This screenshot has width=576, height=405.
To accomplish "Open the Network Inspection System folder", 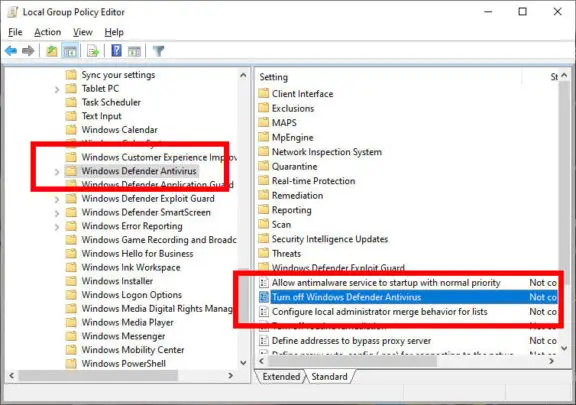I will [x=320, y=152].
